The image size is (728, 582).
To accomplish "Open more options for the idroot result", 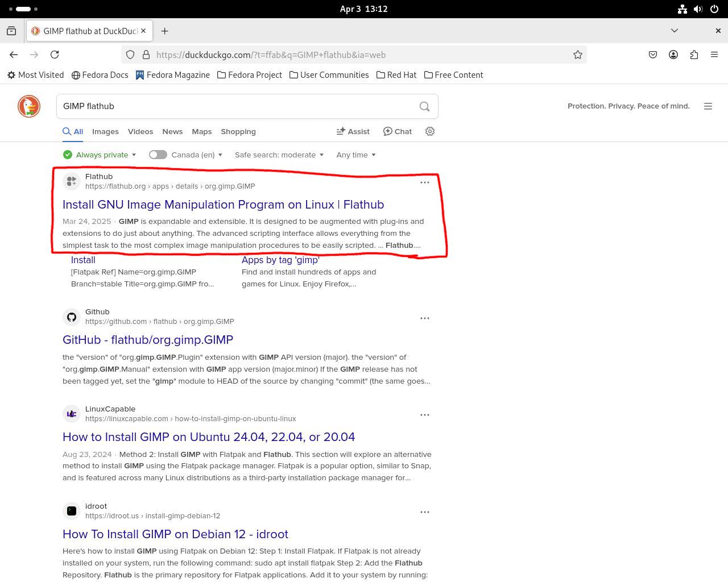I will (424, 512).
